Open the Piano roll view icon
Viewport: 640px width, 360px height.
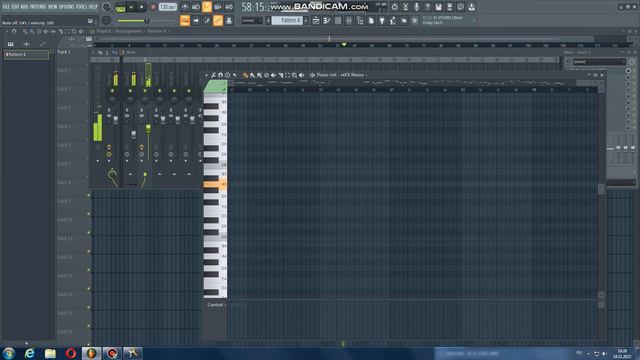327,20
